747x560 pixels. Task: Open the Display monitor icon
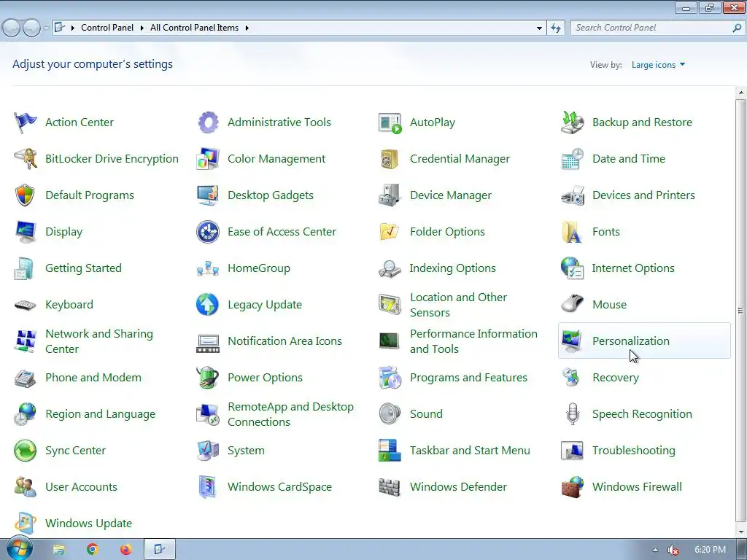pos(25,232)
